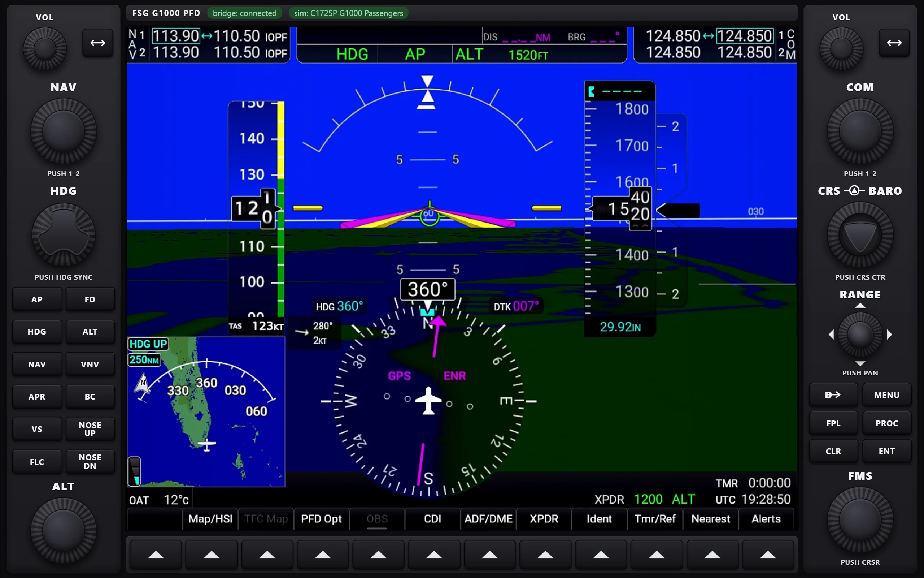
Task: Toggle the VNV mode button
Action: [x=90, y=364]
